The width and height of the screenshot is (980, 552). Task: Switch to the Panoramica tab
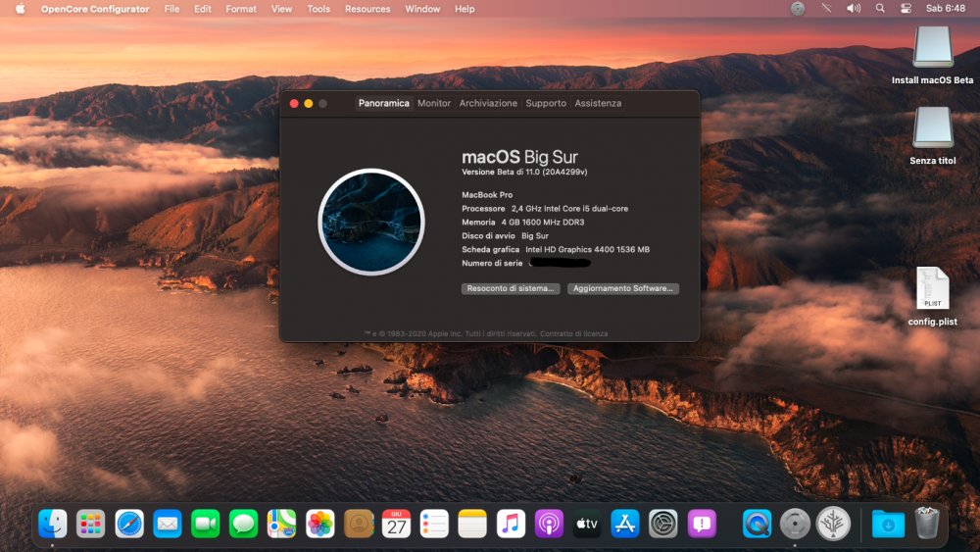(x=384, y=103)
